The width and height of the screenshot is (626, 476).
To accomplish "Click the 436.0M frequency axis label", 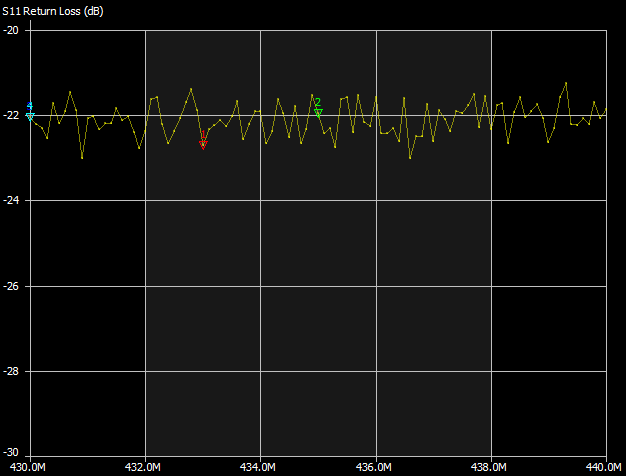I will (373, 467).
